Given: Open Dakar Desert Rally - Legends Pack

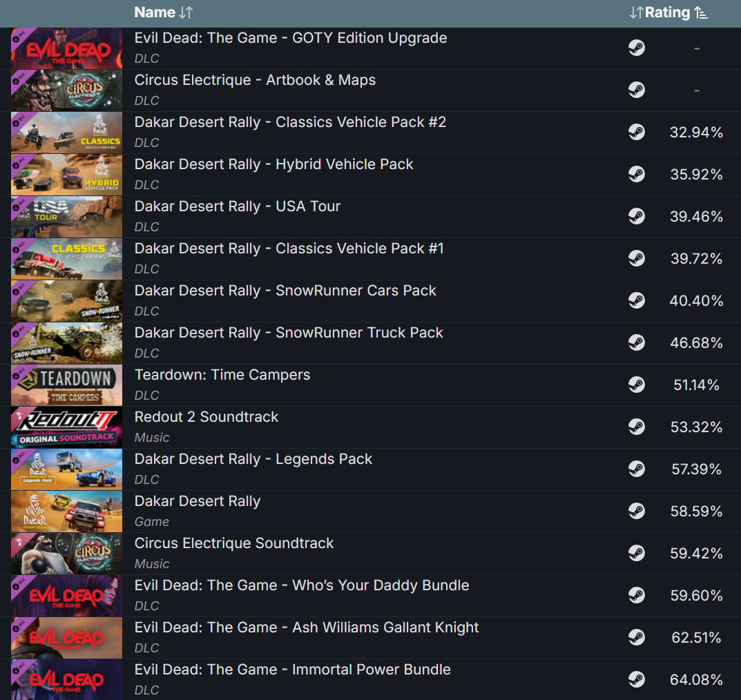Looking at the screenshot, I should 253,459.
